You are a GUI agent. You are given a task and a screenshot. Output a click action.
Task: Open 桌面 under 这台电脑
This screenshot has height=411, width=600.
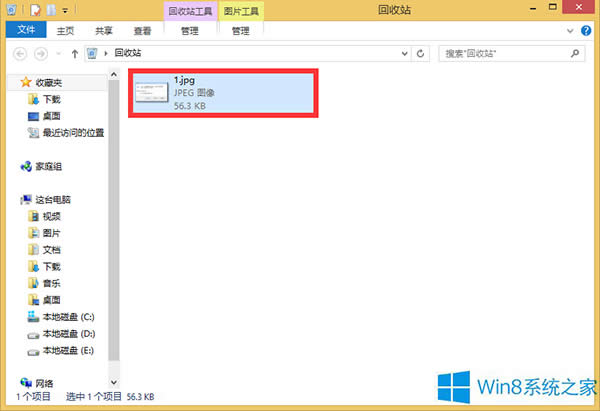point(51,300)
